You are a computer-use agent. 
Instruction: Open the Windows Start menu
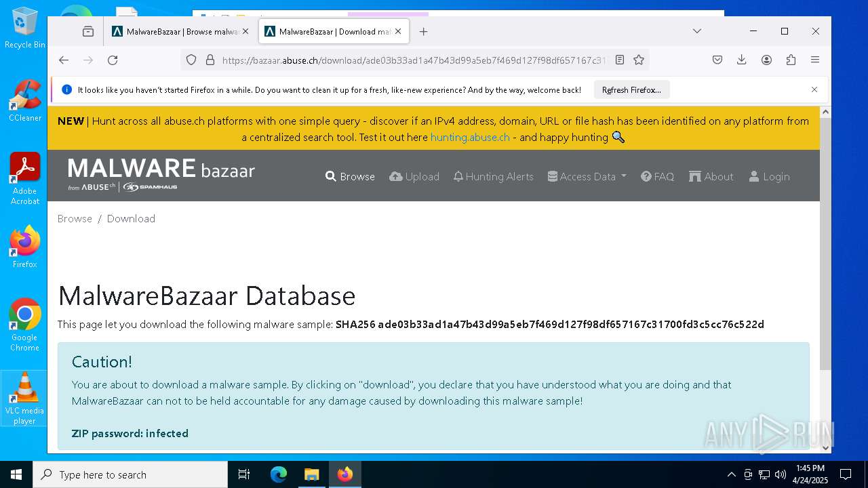(16, 474)
